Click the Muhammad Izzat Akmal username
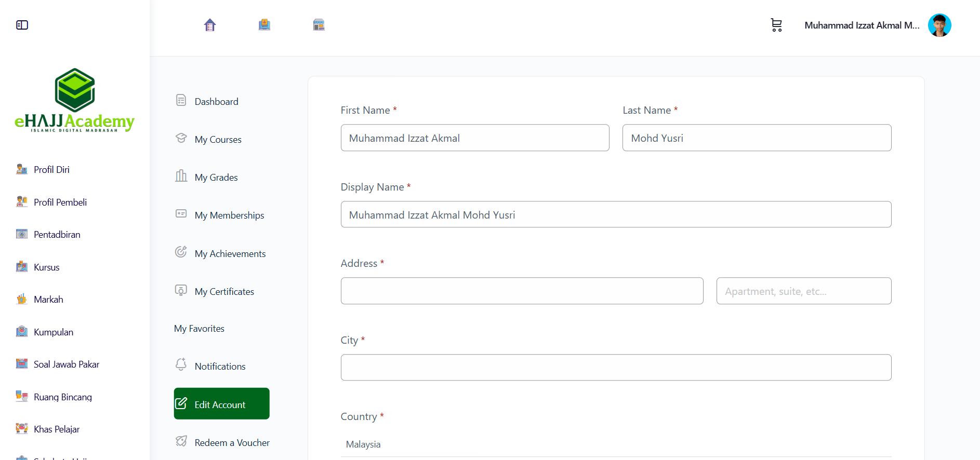 coord(862,25)
